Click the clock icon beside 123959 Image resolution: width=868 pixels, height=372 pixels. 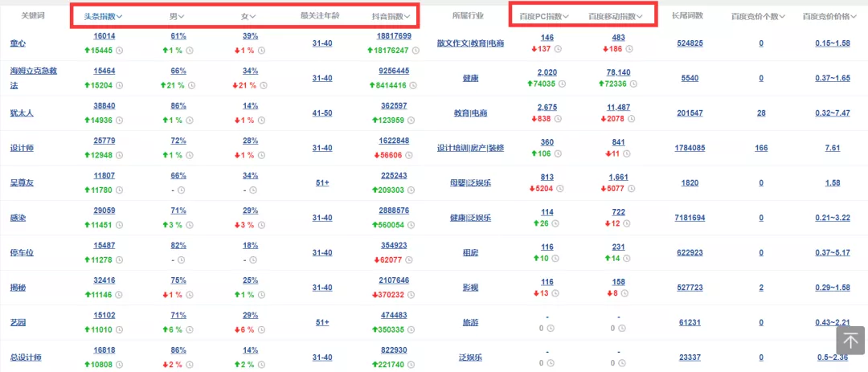(411, 121)
